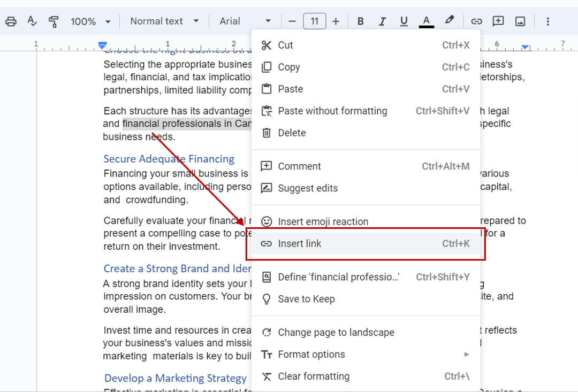Open the zoom level dropdown
The width and height of the screenshot is (578, 392).
(90, 21)
